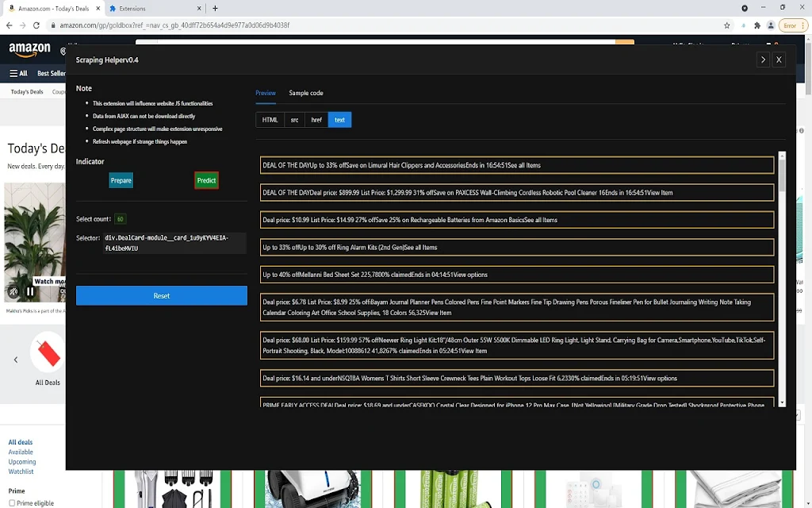Expand the panel with the right chevron button
The height and width of the screenshot is (508, 812).
(x=763, y=60)
